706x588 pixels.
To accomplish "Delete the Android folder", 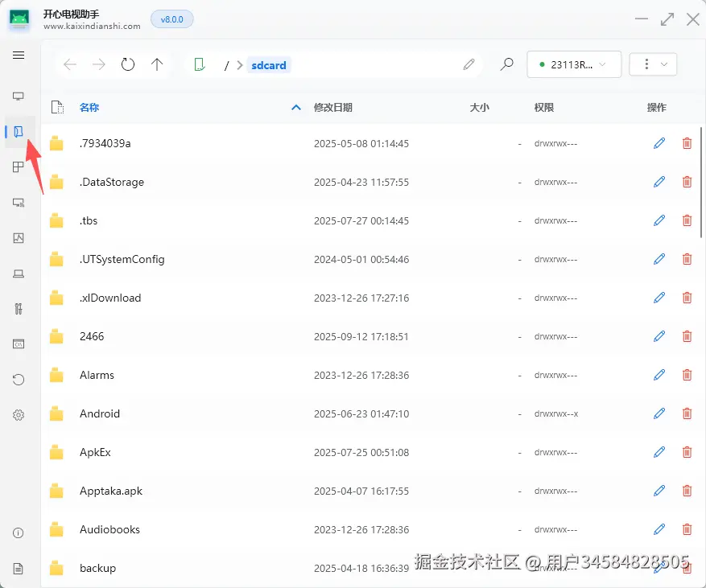I will pos(687,414).
